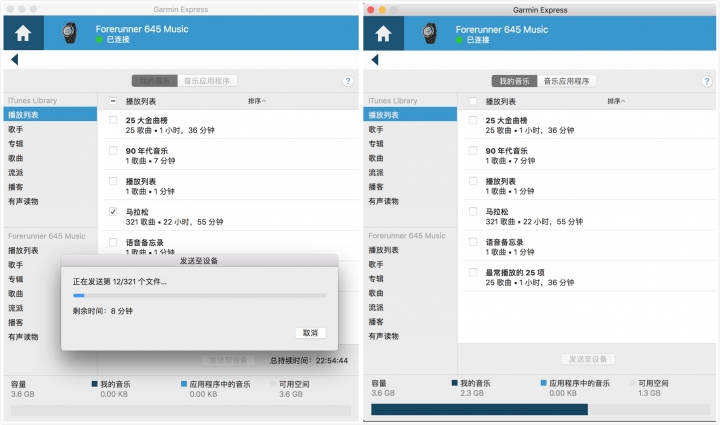The image size is (720, 425).
Task: Check 语音备忘录 playlist in right window
Action: tap(473, 242)
